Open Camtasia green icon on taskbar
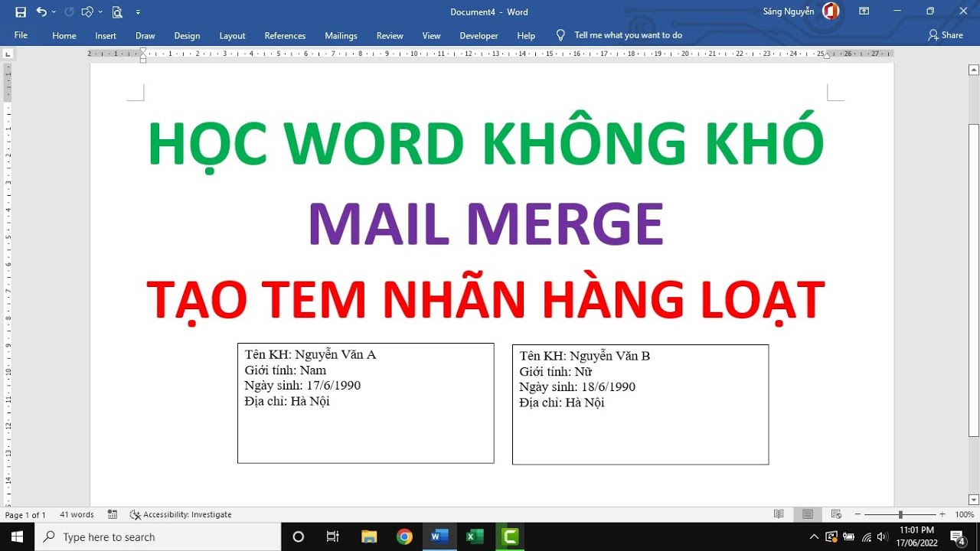This screenshot has height=551, width=980. coord(510,536)
